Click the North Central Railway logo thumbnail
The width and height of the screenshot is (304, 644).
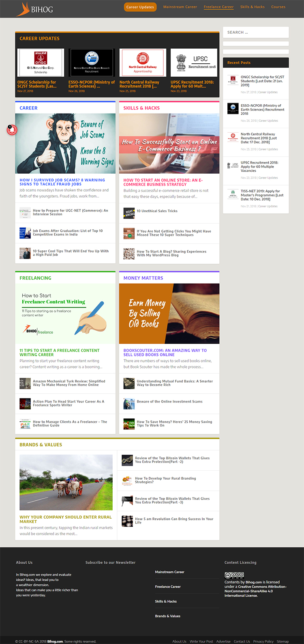(x=143, y=62)
